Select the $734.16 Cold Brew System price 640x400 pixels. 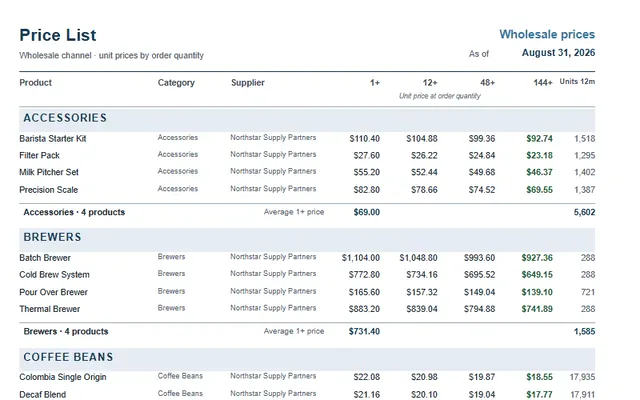click(x=422, y=275)
